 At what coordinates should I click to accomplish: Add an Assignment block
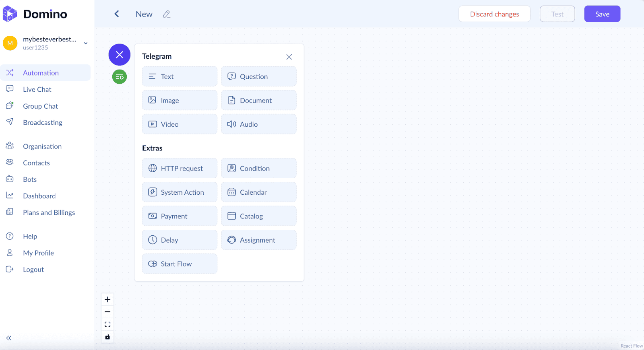pyautogui.click(x=259, y=240)
